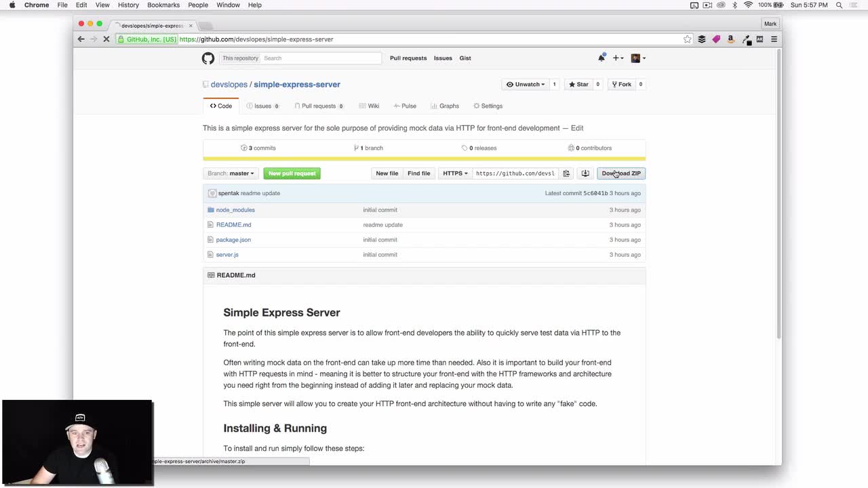The height and width of the screenshot is (488, 868).
Task: Click the Chrome address bar URL
Action: pos(256,39)
